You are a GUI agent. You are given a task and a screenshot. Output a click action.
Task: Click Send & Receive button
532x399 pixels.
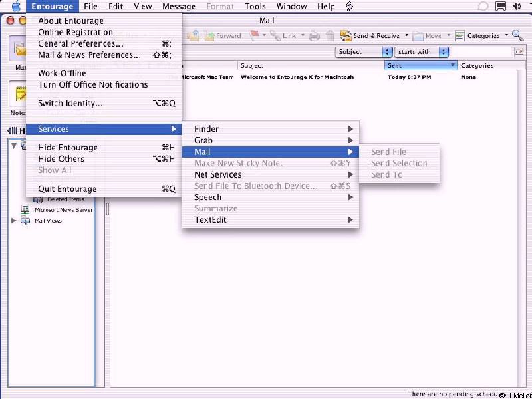(x=370, y=35)
